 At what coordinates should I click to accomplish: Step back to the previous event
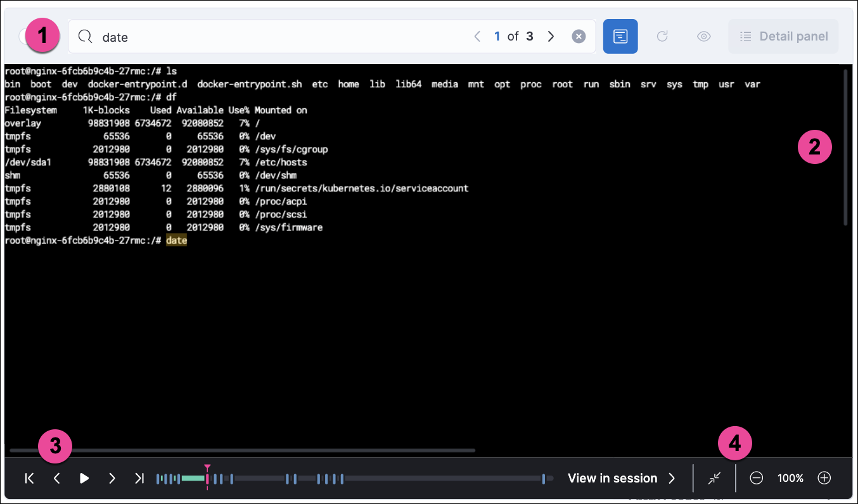pos(56,478)
